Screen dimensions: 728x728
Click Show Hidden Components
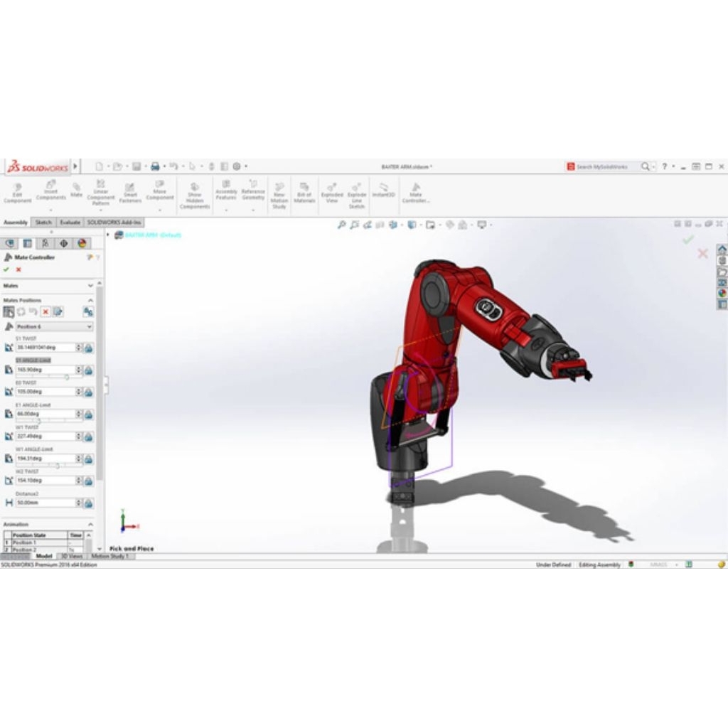195,196
